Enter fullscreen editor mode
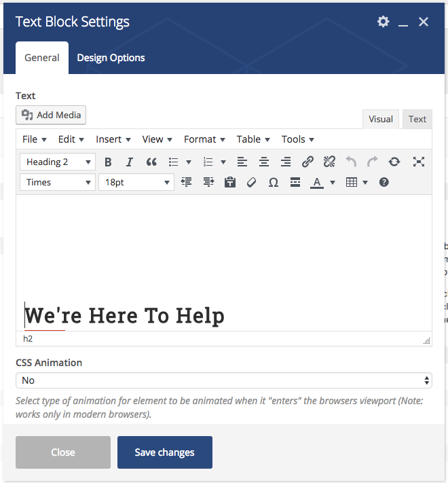Viewport: 448px width, 485px height. [x=419, y=162]
